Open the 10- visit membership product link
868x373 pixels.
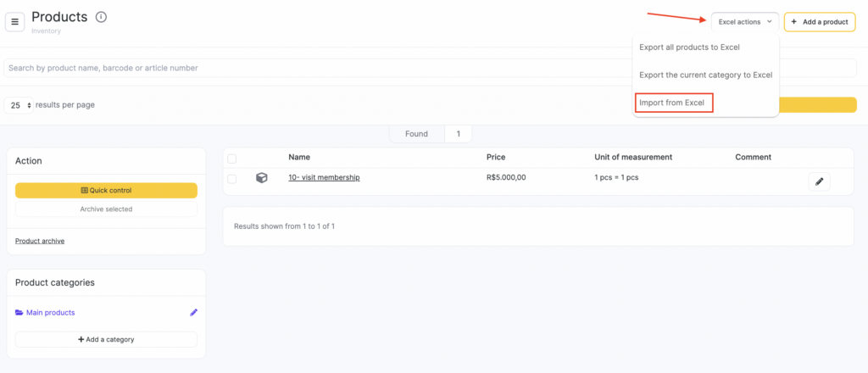click(x=324, y=178)
